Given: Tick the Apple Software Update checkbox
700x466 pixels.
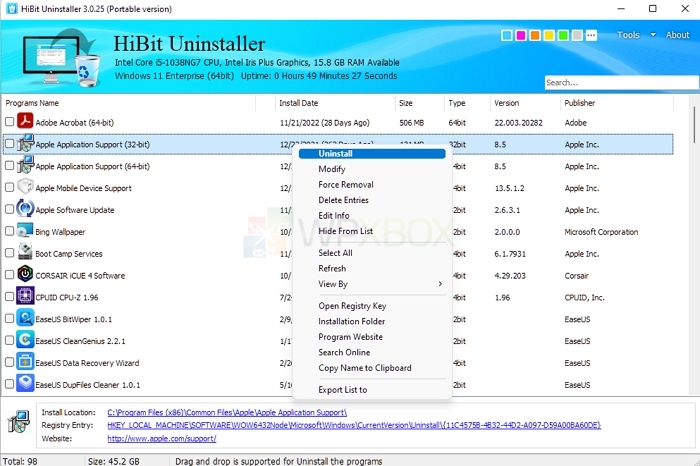Looking at the screenshot, I should pos(9,209).
